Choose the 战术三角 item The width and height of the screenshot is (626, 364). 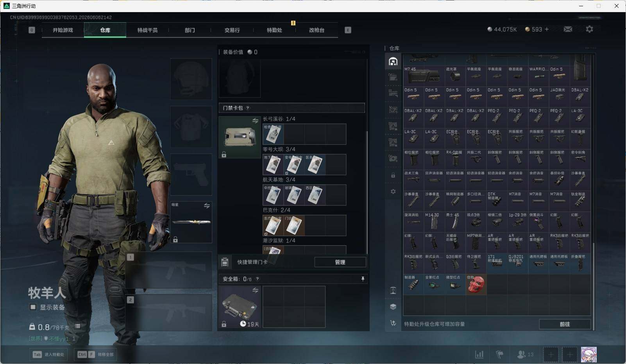(x=413, y=180)
